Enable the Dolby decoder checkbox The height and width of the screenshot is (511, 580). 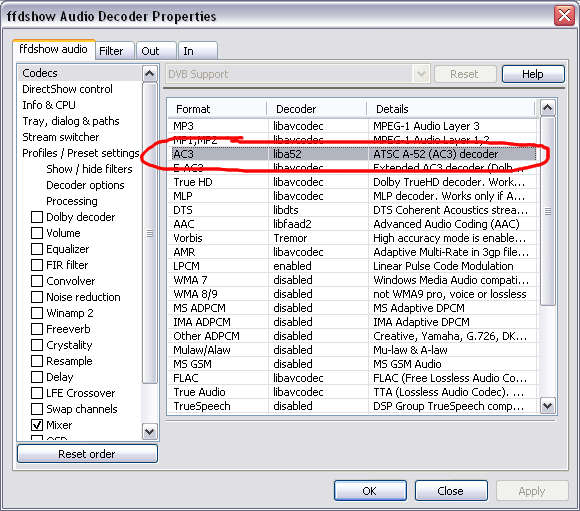[x=37, y=217]
